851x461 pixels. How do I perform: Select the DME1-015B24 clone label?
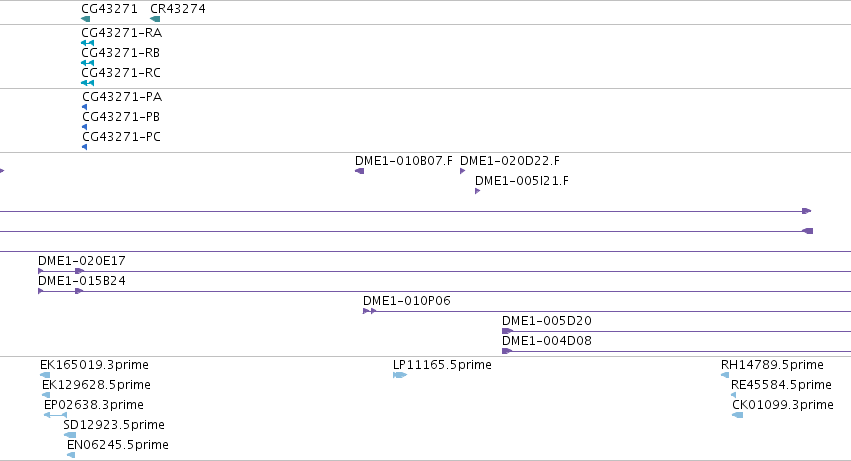[81, 281]
